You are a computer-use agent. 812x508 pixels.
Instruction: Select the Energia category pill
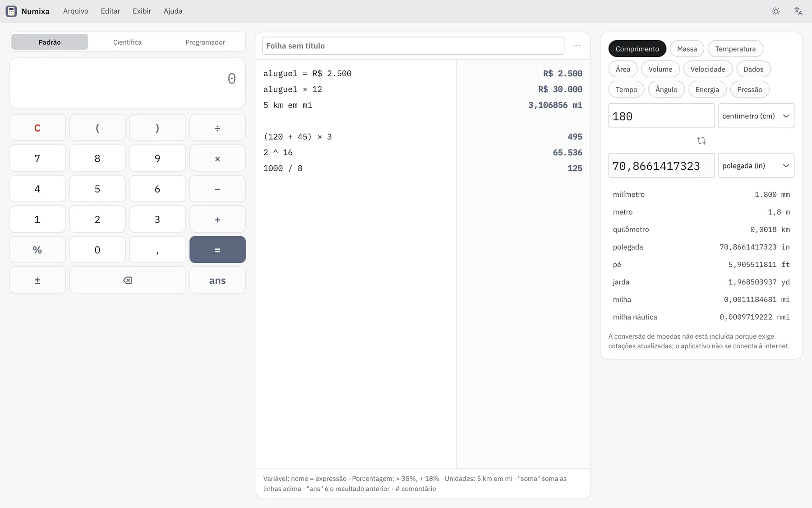pyautogui.click(x=707, y=89)
